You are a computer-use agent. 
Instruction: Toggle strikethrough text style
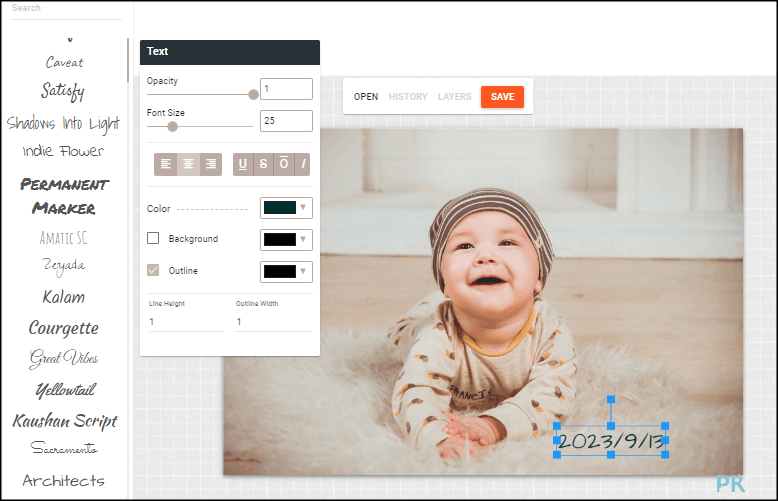click(x=263, y=164)
